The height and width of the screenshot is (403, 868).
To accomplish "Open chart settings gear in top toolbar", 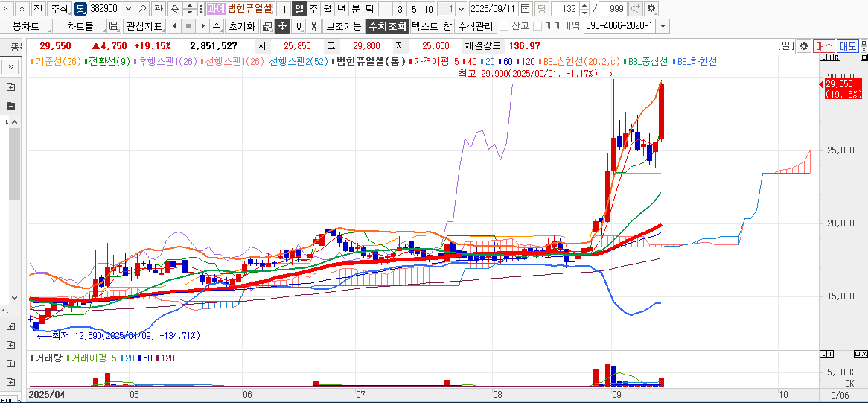I will tap(651, 9).
